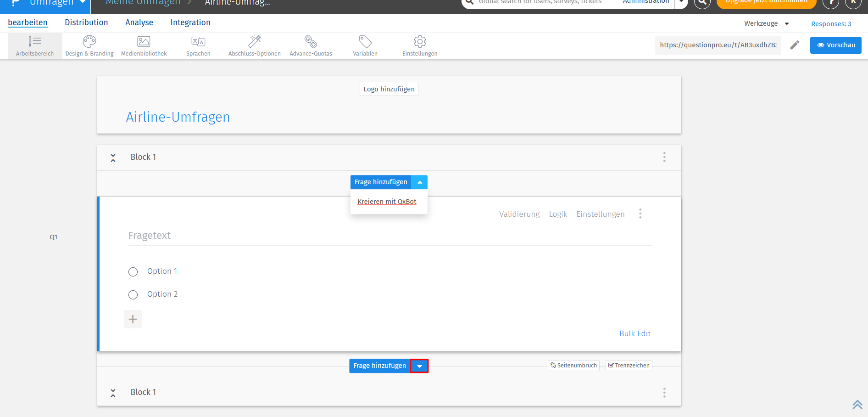Open the Responses: 3 link
This screenshot has height=417, width=868.
point(831,24)
